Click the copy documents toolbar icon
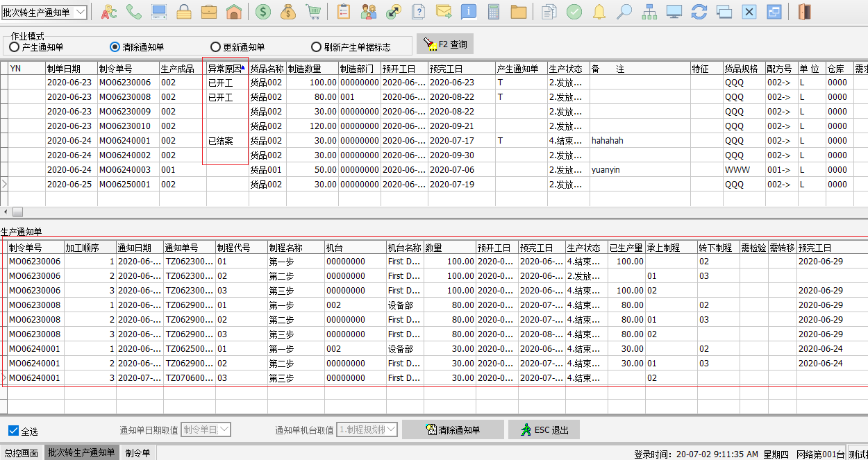Image resolution: width=868 pixels, height=460 pixels. [549, 12]
